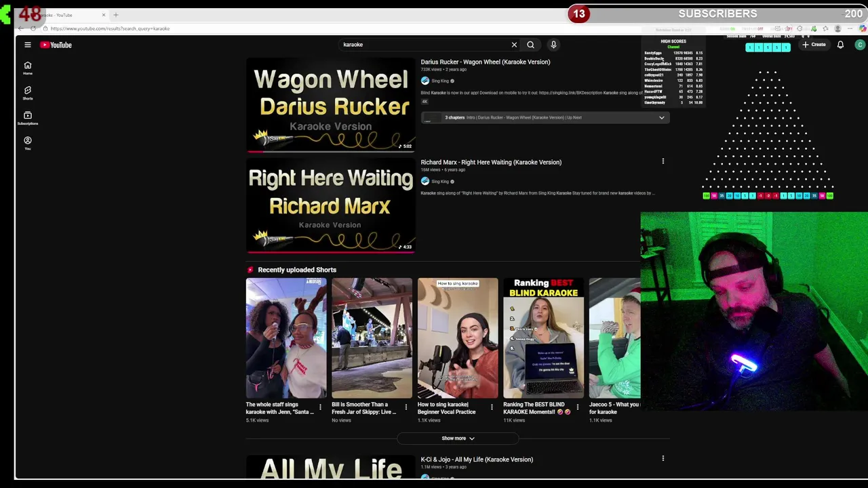Open Sing King channel under Right Here Waiting
Viewport: 868px width, 488px height.
[x=440, y=181]
